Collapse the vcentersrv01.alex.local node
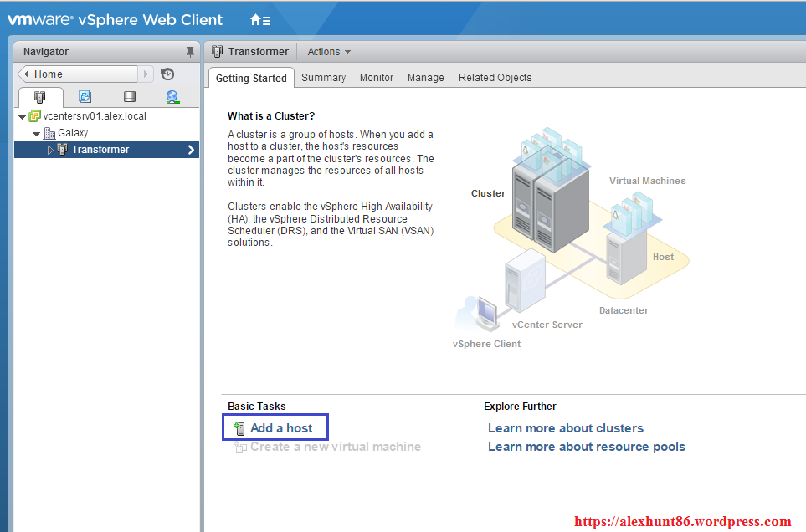This screenshot has width=806, height=532. tap(22, 117)
